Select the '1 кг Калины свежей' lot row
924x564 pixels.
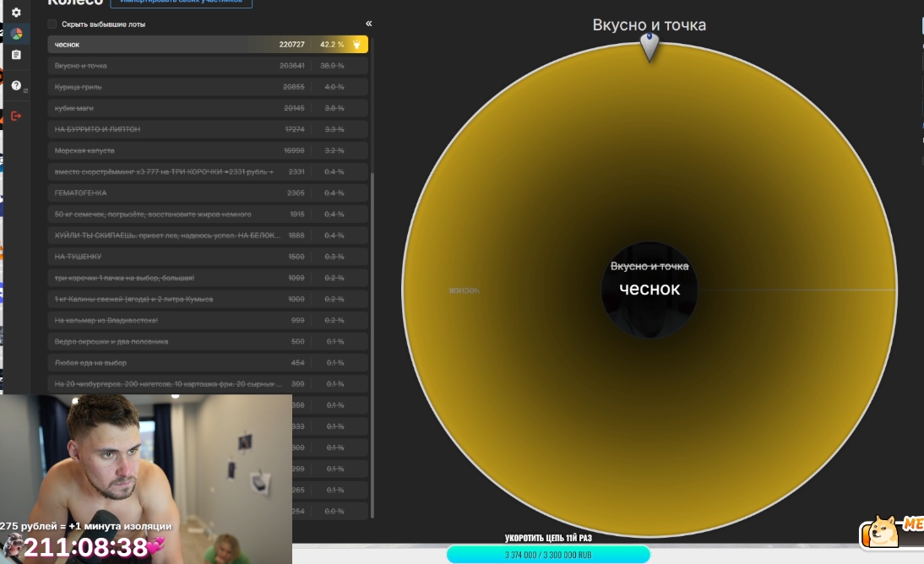click(208, 299)
